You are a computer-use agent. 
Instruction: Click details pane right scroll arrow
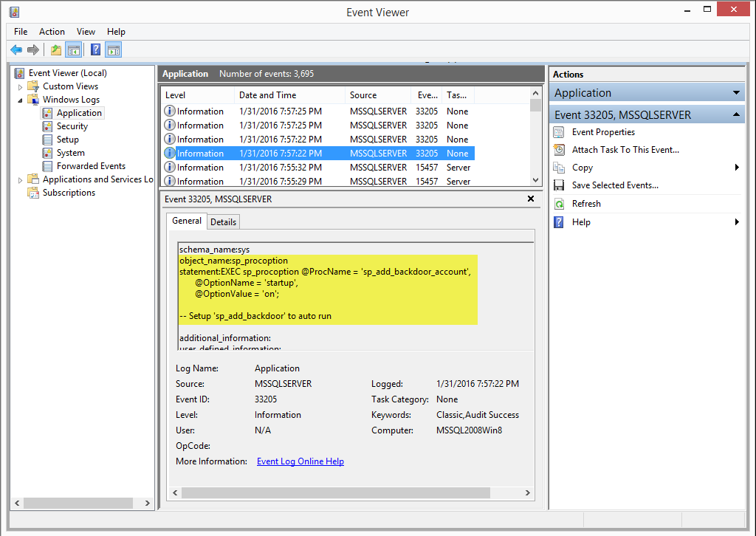click(527, 492)
